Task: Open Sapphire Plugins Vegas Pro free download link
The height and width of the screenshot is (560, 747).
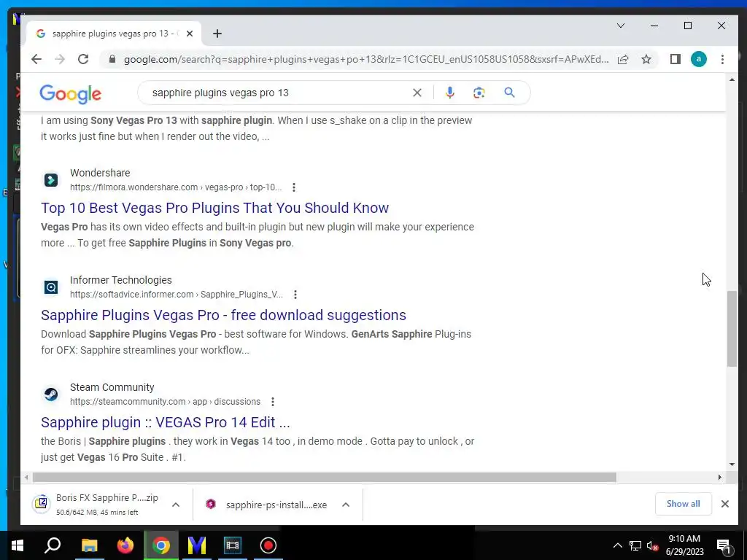Action: click(x=223, y=315)
